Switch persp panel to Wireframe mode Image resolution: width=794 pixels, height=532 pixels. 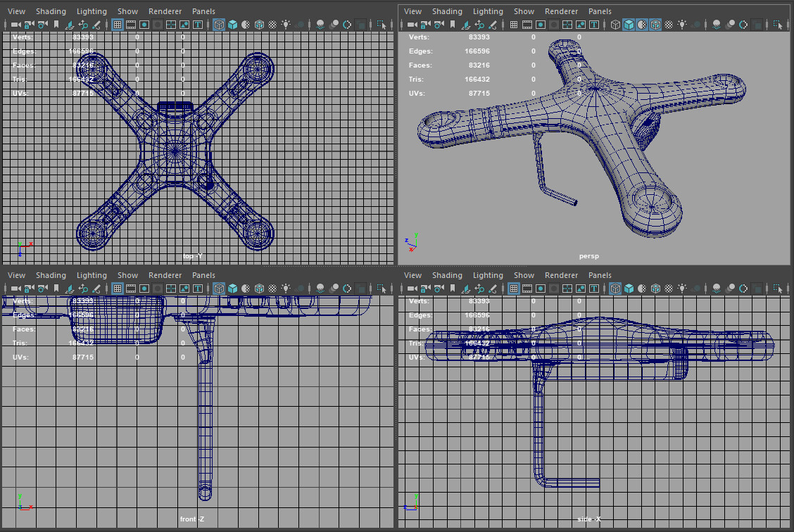615,25
